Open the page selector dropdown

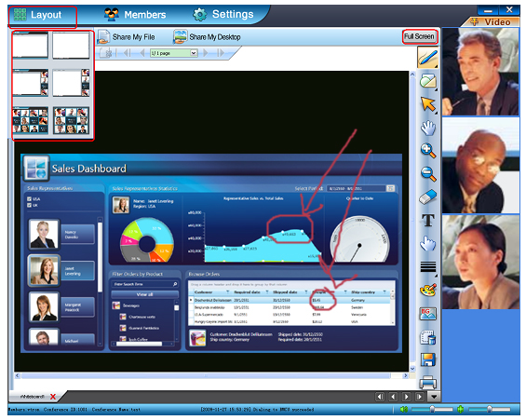click(194, 53)
